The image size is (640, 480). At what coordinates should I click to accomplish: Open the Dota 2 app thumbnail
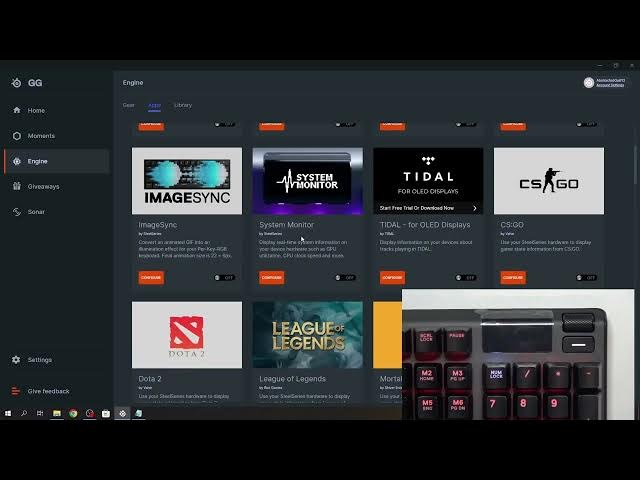tap(187, 335)
